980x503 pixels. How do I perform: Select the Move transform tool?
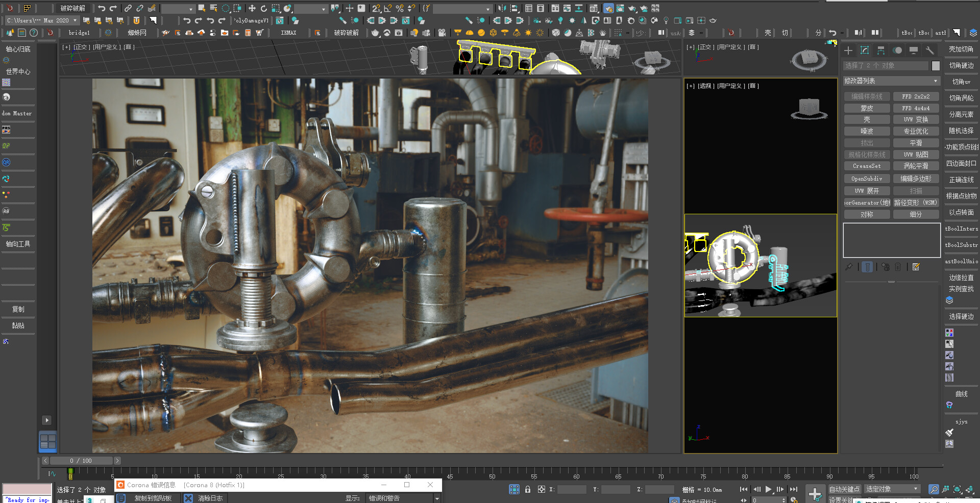pyautogui.click(x=252, y=8)
